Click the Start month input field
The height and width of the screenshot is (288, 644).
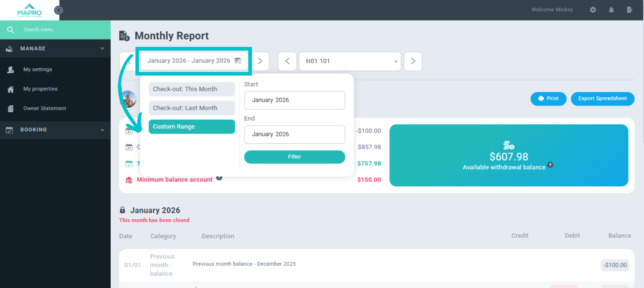(294, 100)
